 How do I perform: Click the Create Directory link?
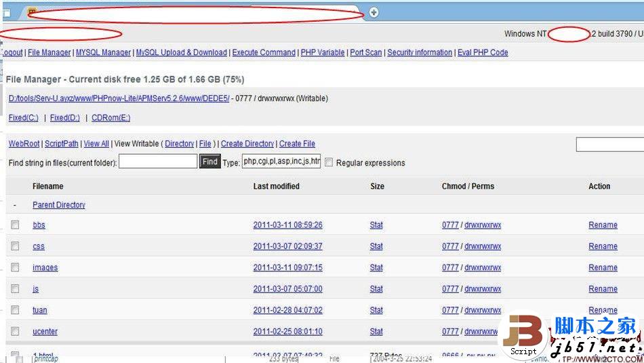[247, 144]
